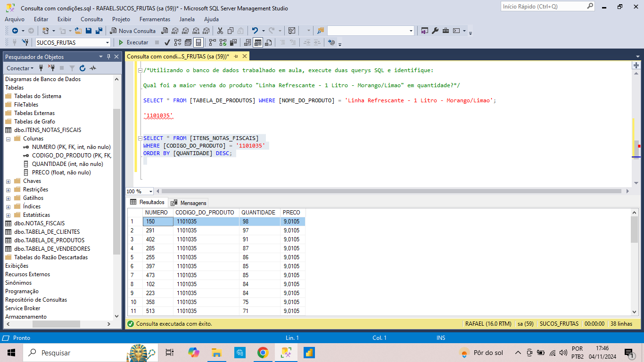The image size is (644, 362).
Task: Collapse the Colunas folder node
Action: [8, 139]
